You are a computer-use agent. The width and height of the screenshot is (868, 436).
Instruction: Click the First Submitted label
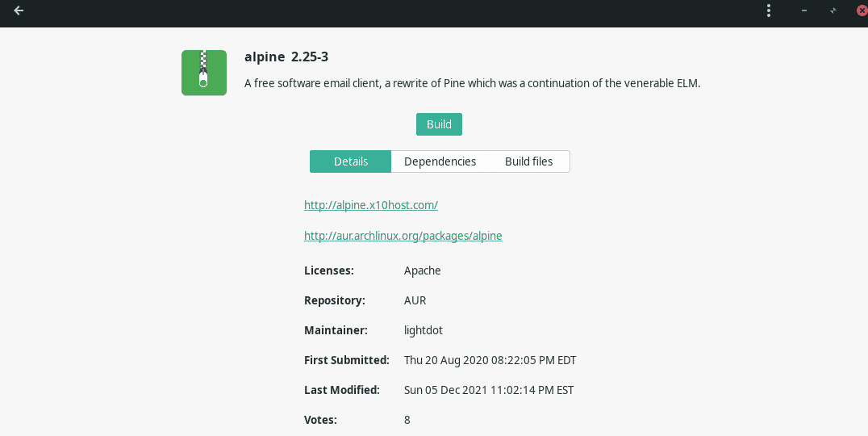(347, 360)
